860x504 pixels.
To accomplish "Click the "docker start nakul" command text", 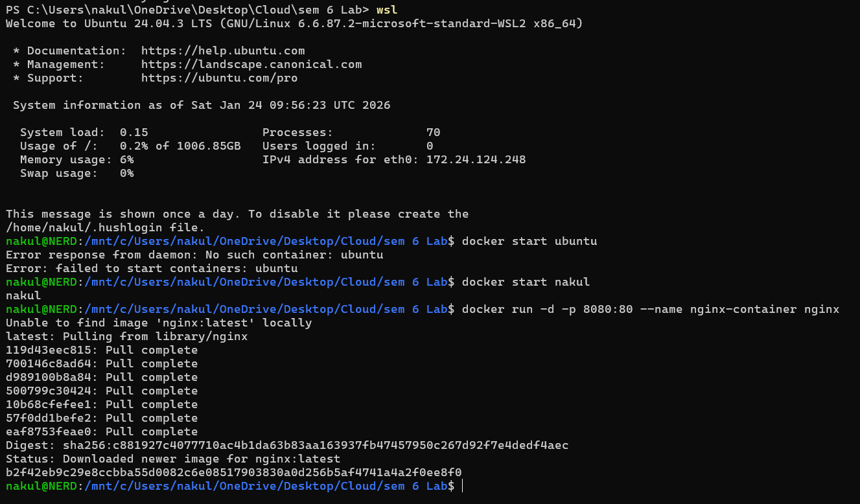I will point(526,282).
